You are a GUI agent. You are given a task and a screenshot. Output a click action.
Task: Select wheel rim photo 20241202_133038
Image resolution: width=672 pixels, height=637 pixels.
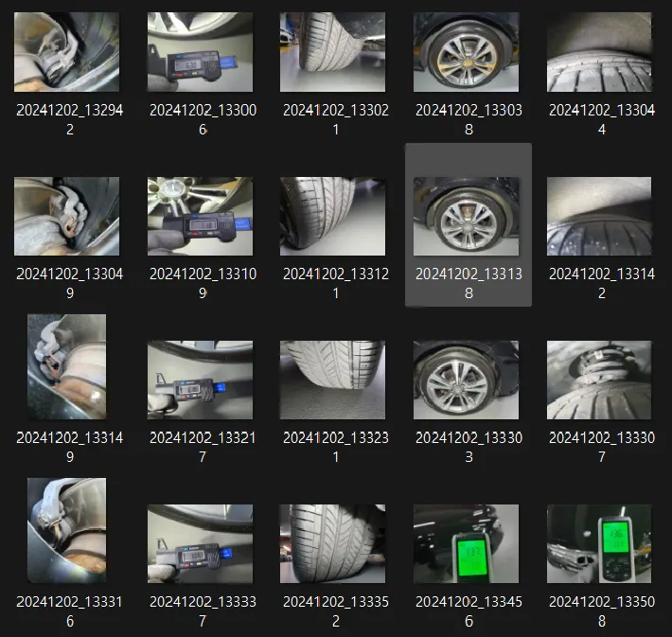(466, 52)
